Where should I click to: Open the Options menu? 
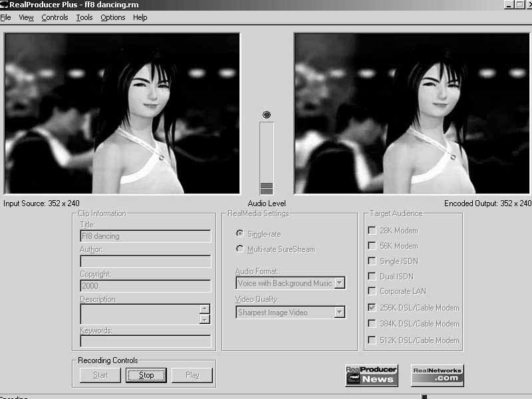(113, 17)
